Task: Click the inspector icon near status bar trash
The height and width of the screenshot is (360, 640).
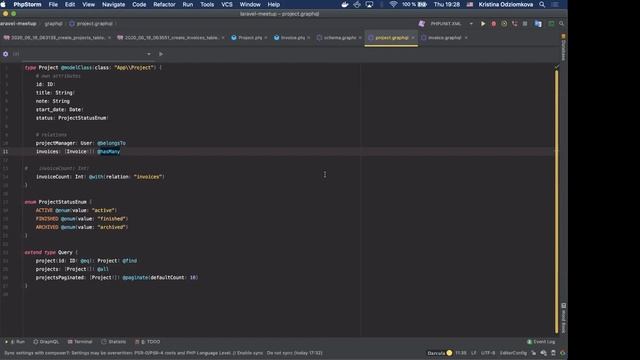Action: (x=543, y=353)
